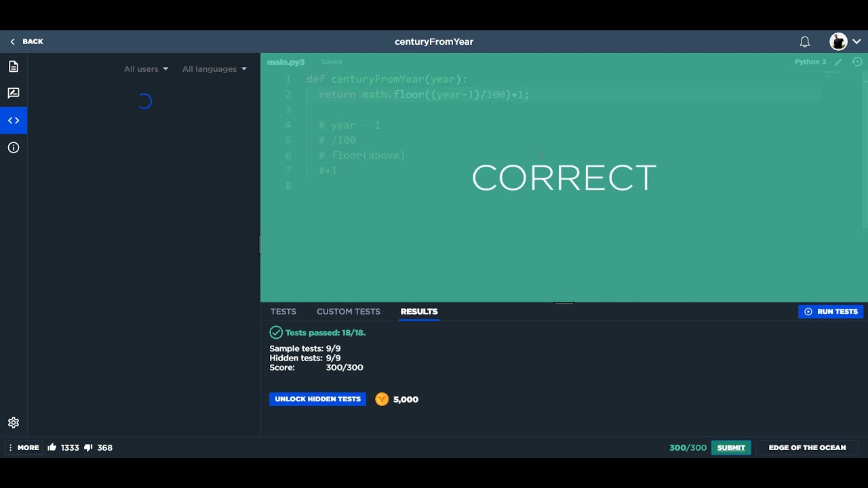Viewport: 868px width, 488px height.
Task: Click the def centuryFromYear(year) line
Action: coord(387,79)
